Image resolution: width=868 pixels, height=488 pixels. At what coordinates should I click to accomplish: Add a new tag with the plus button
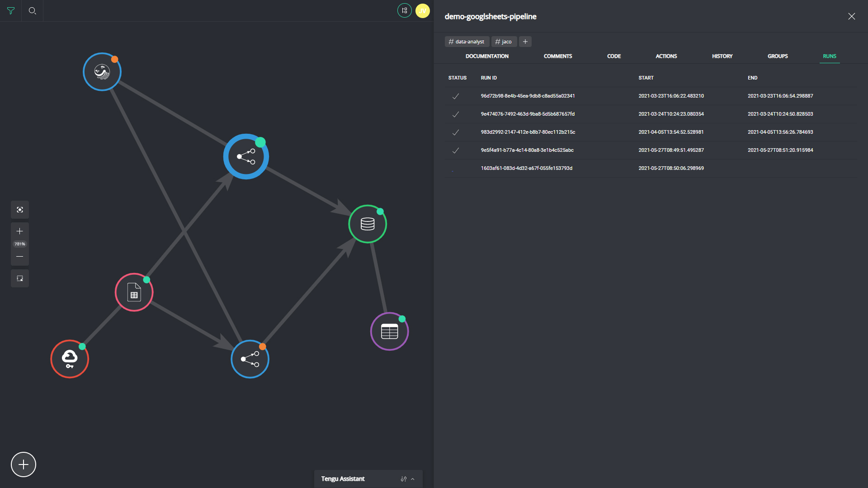tap(525, 42)
